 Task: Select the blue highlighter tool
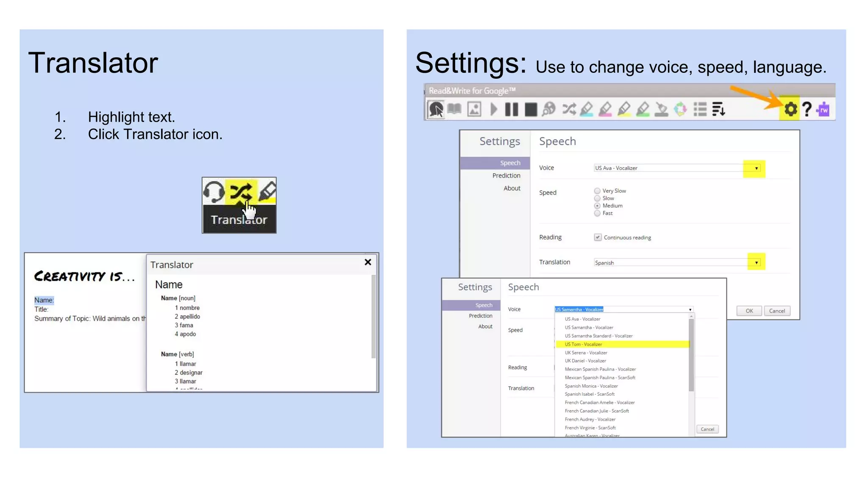pos(587,109)
